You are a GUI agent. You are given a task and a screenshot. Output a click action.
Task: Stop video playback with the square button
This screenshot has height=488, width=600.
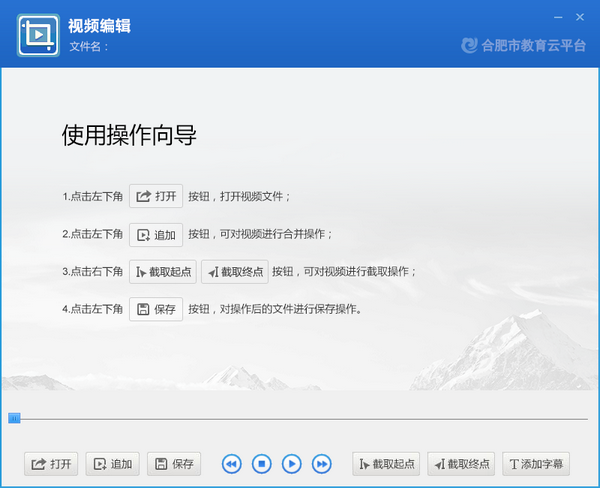point(261,464)
